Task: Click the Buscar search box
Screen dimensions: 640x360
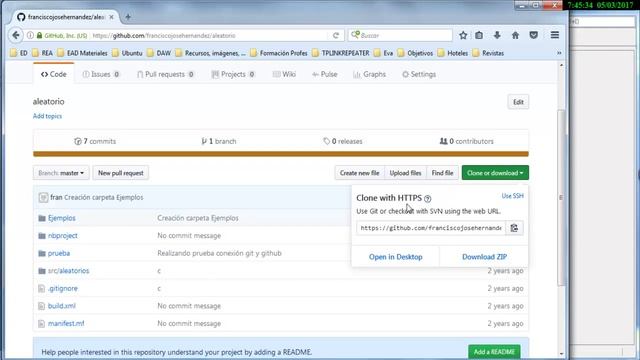Action: point(400,36)
